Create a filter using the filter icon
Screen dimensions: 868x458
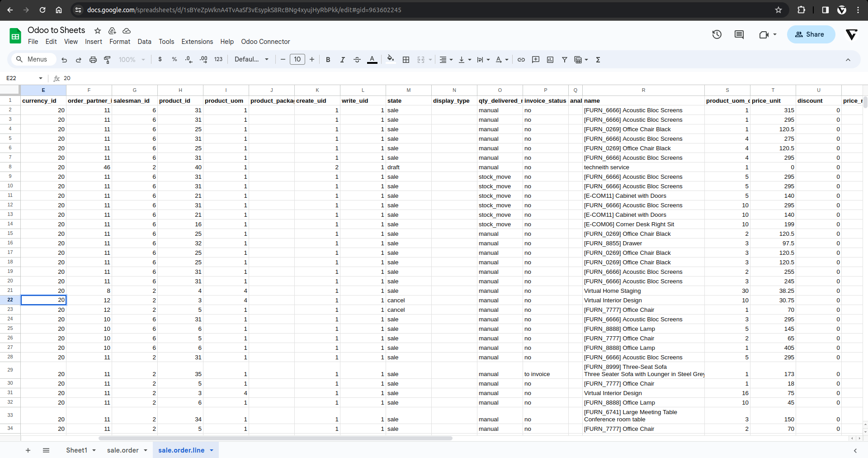(565, 59)
